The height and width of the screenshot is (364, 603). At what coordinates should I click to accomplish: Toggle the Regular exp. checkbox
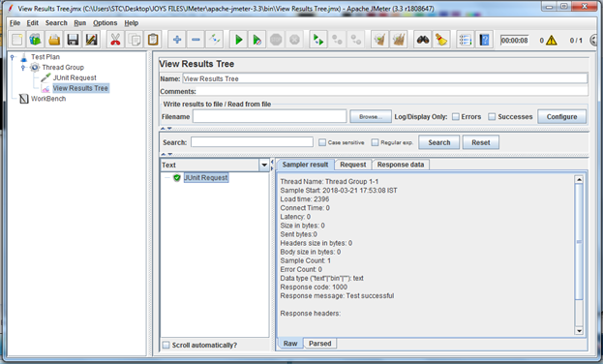pyautogui.click(x=375, y=142)
